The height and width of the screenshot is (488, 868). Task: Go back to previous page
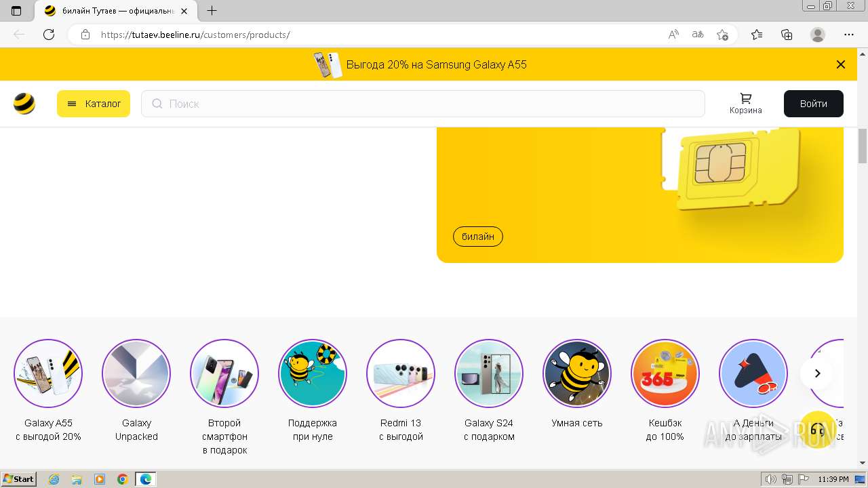click(19, 35)
